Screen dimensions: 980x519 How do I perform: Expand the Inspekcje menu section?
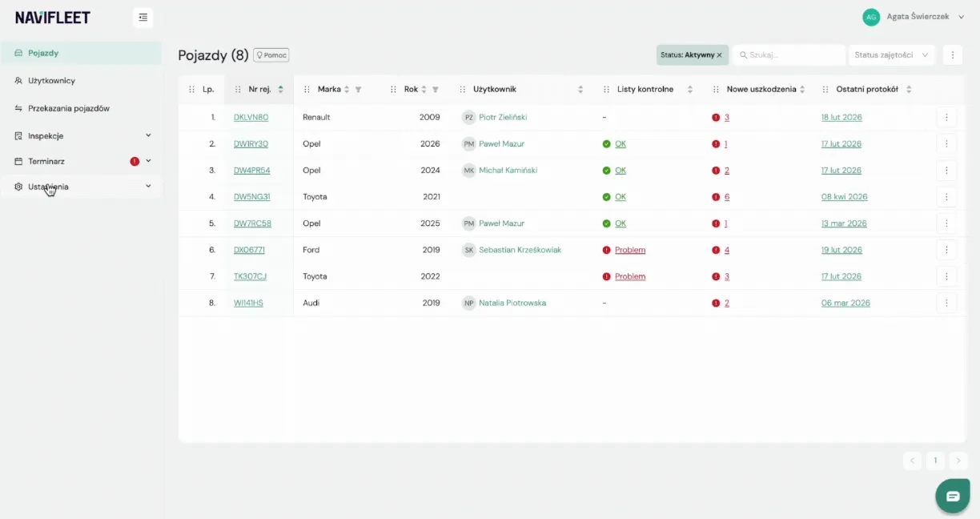(x=148, y=135)
